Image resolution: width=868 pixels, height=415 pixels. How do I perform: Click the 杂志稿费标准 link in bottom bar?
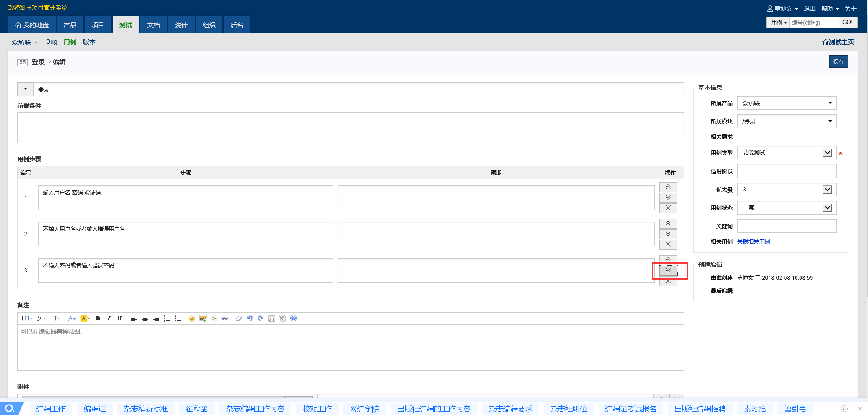point(146,409)
